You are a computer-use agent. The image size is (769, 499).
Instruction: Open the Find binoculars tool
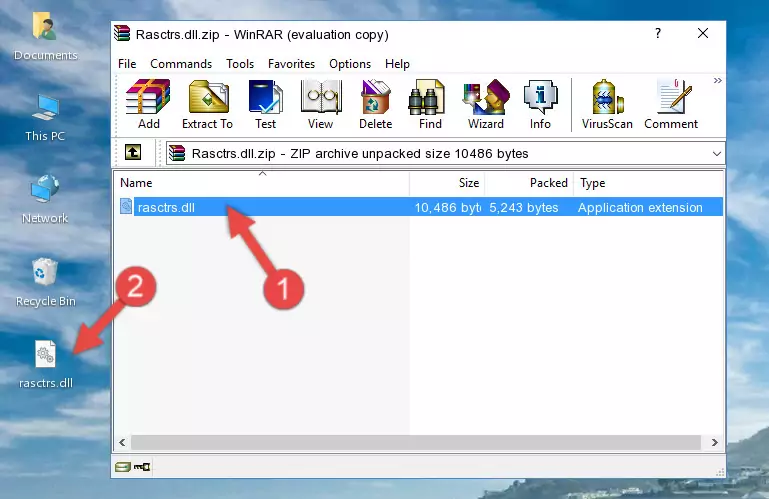point(430,104)
